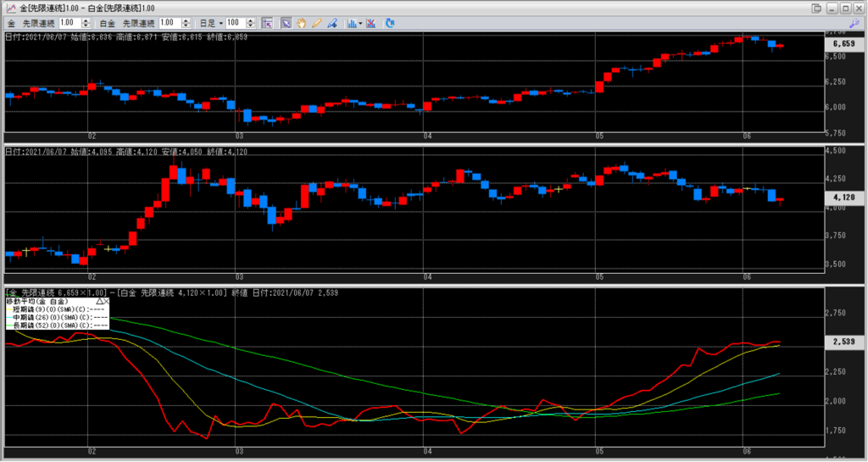Click the blue refresh chart icon
The image size is (868, 462).
389,23
